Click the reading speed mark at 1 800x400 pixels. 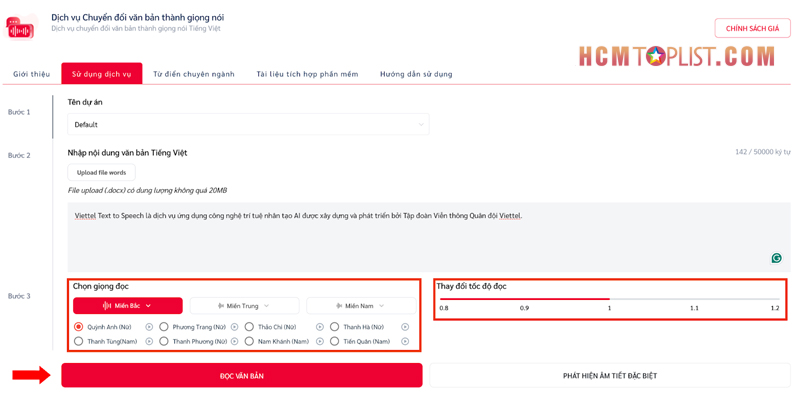609,308
